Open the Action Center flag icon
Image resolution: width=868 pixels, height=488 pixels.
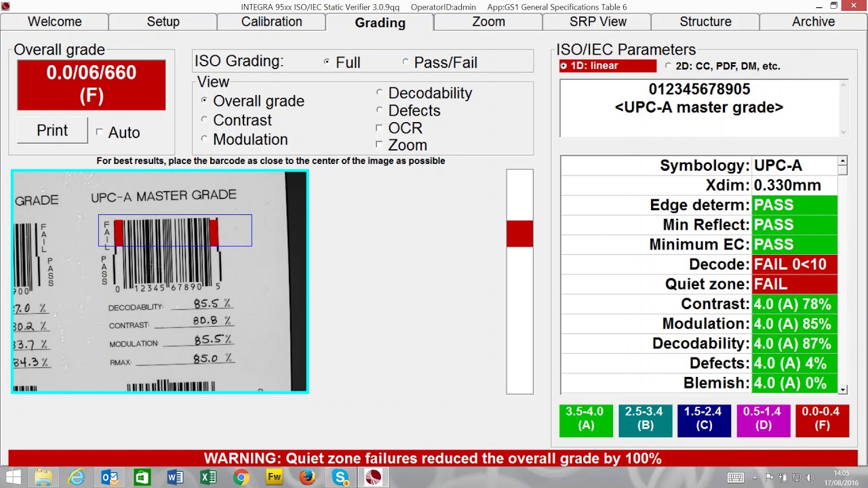770,478
